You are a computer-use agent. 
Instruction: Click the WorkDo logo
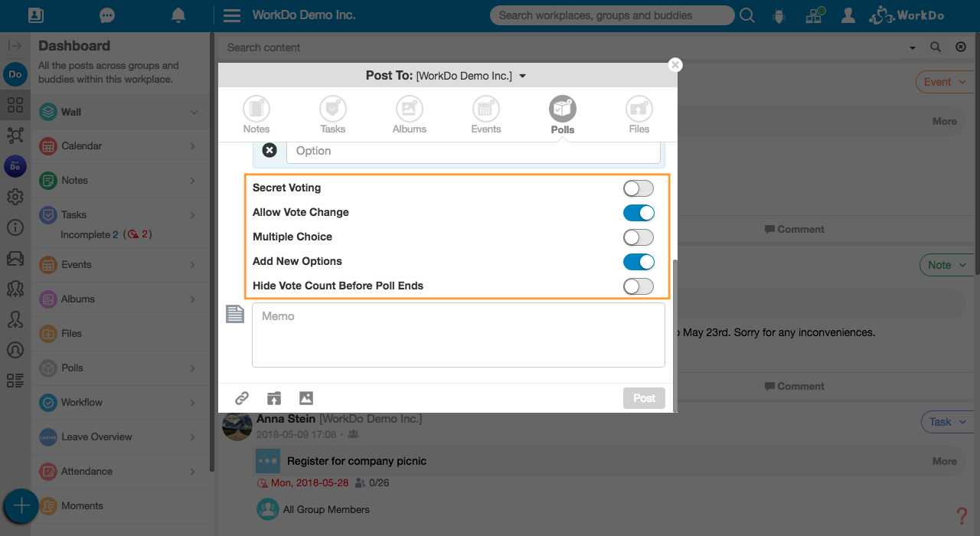[x=906, y=15]
